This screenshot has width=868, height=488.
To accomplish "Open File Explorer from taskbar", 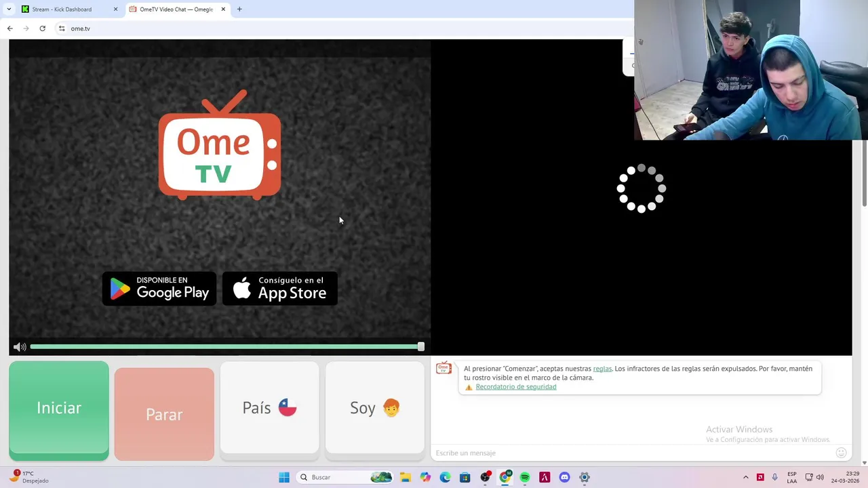I will tap(405, 477).
